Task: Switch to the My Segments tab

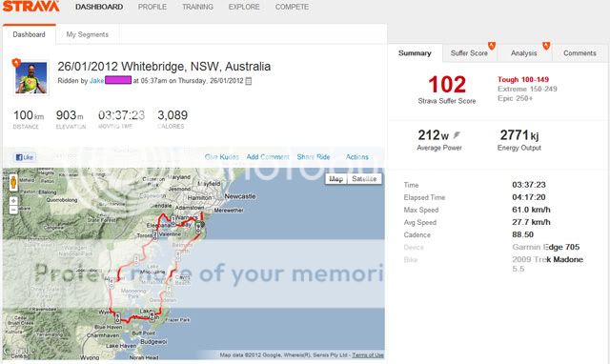Action: [x=87, y=34]
